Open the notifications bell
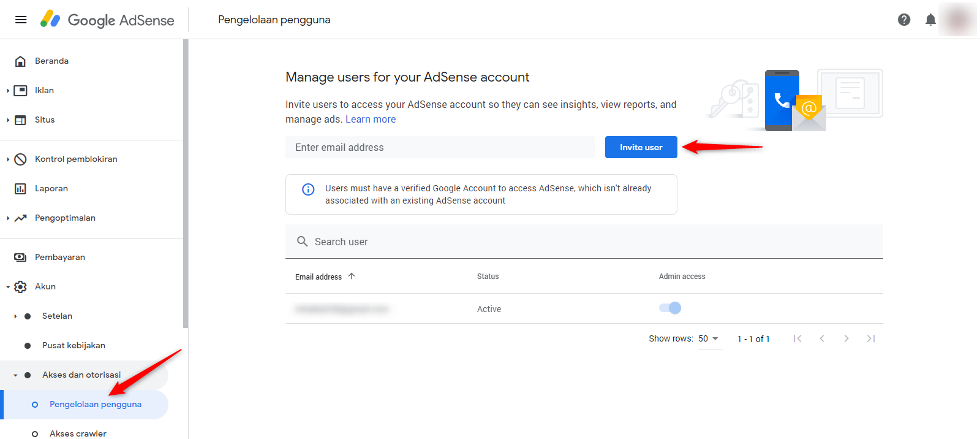This screenshot has height=439, width=980. pos(930,20)
